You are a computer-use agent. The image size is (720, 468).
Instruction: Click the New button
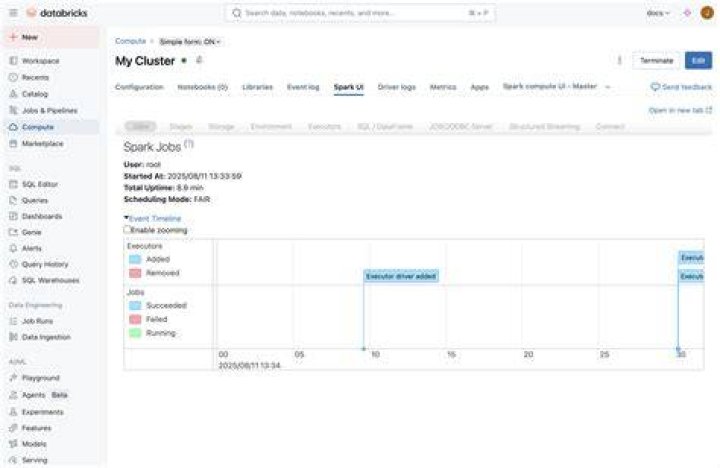[51, 37]
